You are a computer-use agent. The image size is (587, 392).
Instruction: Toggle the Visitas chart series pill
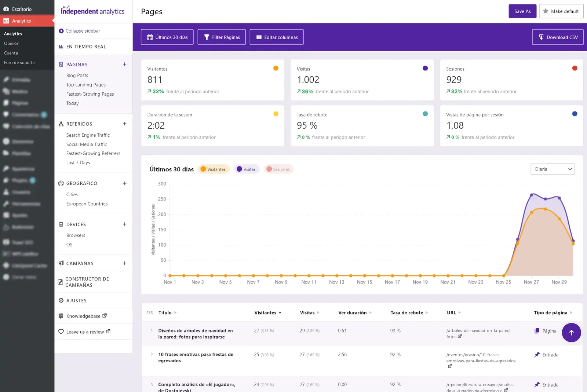[x=247, y=169]
